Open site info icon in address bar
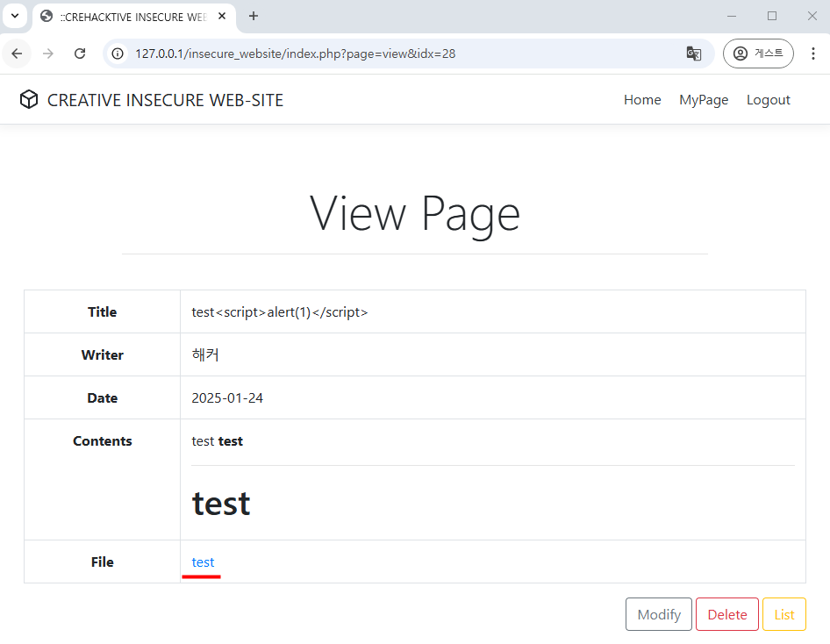830x644 pixels. pos(118,54)
